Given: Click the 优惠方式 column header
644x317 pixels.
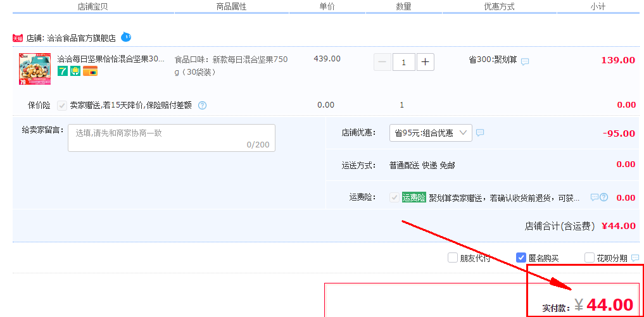Looking at the screenshot, I should point(500,6).
